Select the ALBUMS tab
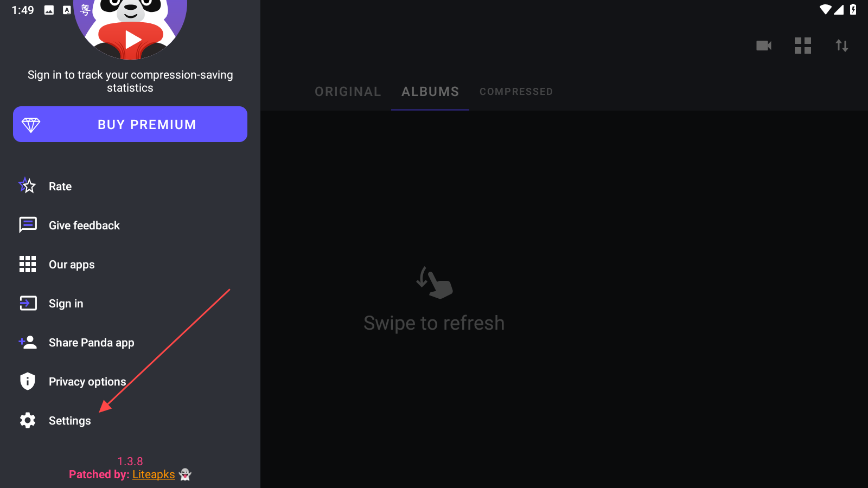Screen dimensions: 868x488 point(430,92)
